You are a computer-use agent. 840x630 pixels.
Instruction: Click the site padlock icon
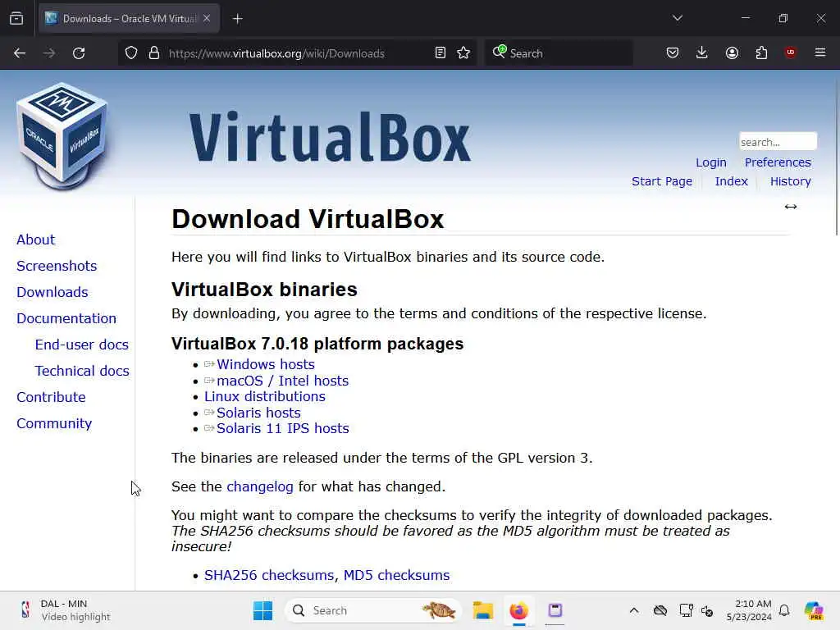coord(154,53)
